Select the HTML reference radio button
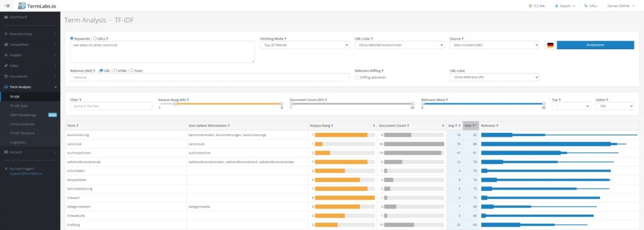 click(116, 71)
